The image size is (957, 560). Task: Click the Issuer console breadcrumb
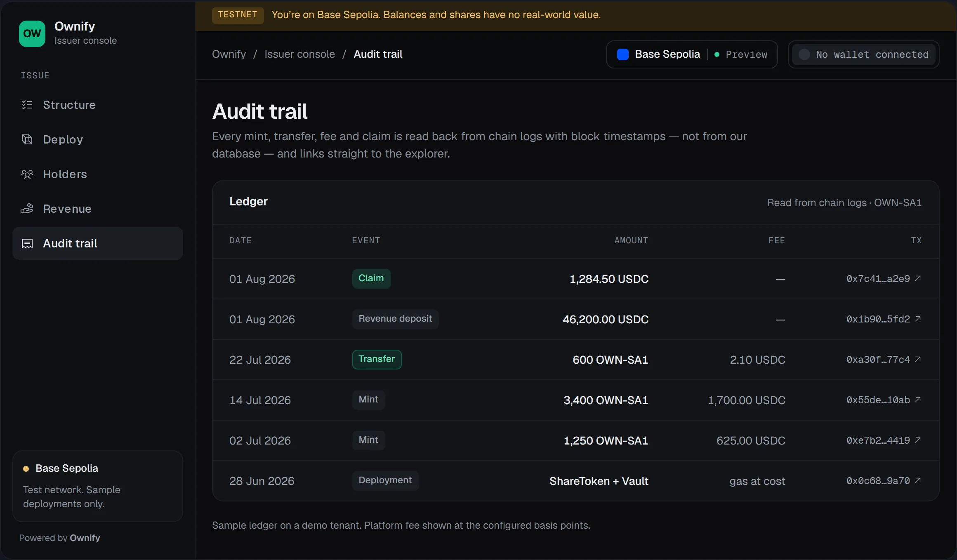coord(299,54)
